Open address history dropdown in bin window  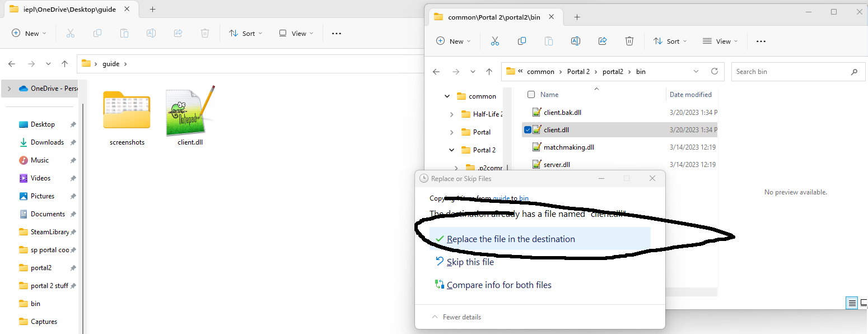(696, 72)
